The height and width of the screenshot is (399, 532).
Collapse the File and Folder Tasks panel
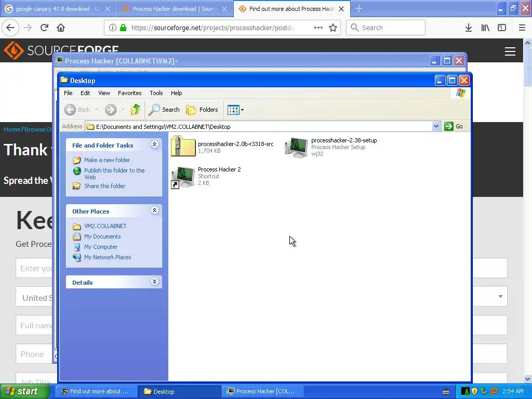[x=154, y=144]
